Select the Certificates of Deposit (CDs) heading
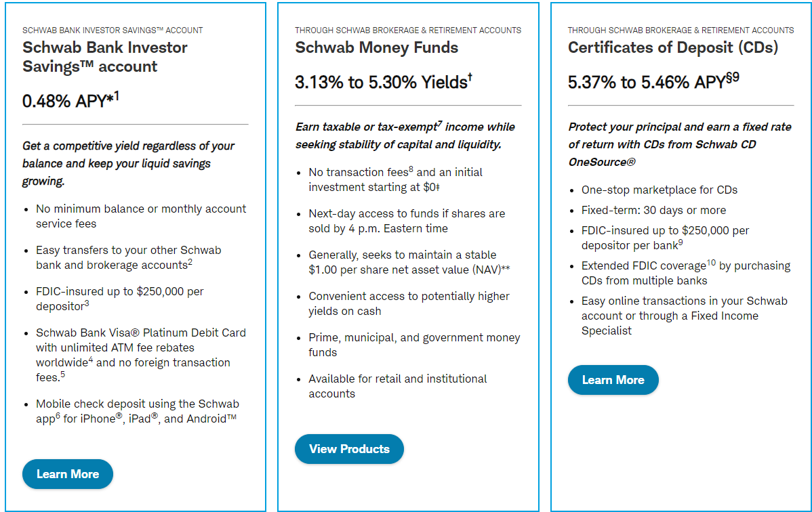Image resolution: width=812 pixels, height=512 pixels. click(x=672, y=47)
